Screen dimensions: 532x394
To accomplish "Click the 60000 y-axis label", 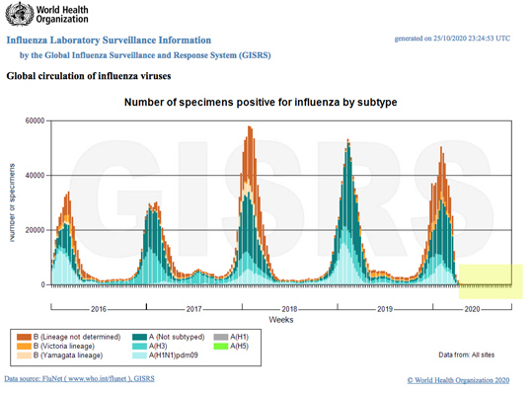I will [x=35, y=120].
